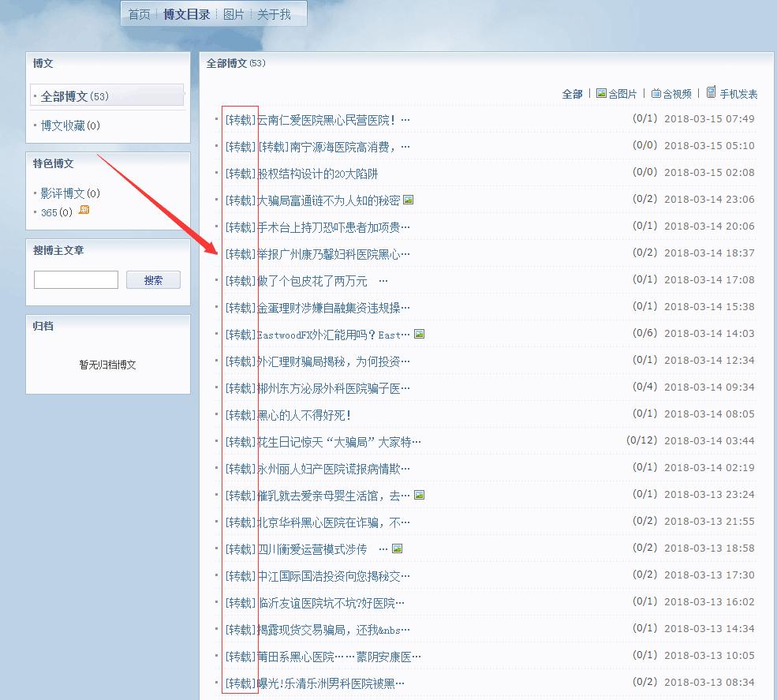Image resolution: width=777 pixels, height=700 pixels.
Task: Open post 郴州东方泌尿外科医院骗子医
Action: point(318,388)
